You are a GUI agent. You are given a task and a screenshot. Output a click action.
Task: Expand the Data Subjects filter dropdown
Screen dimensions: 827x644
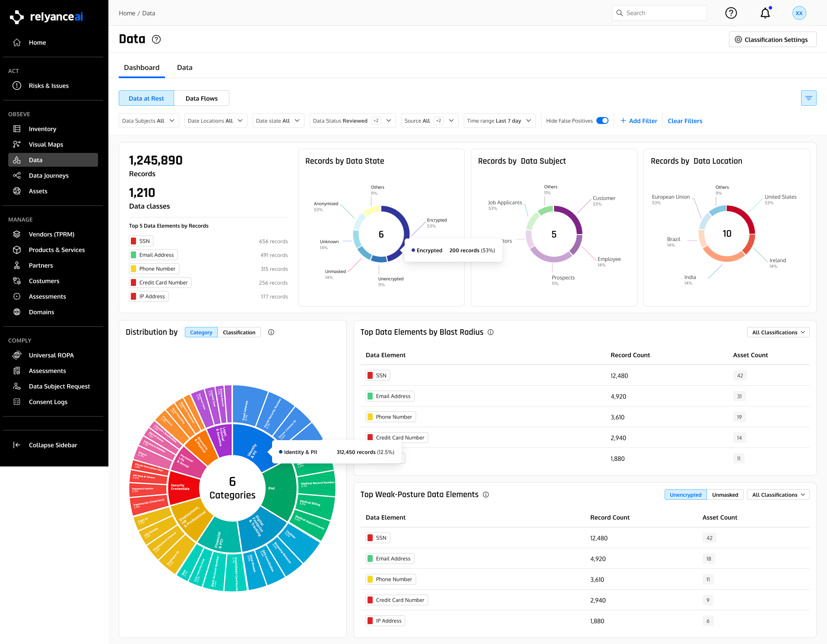tap(149, 121)
